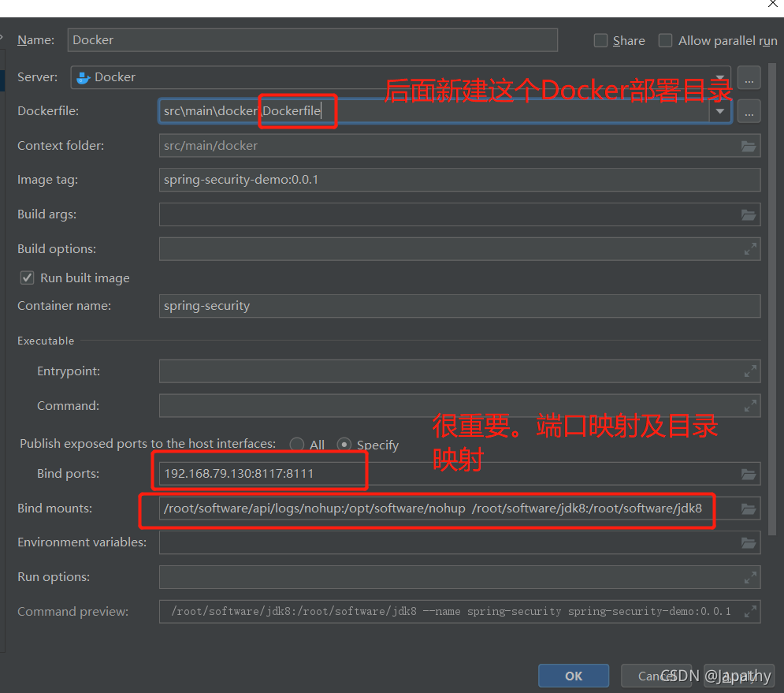Expand the Build options field
This screenshot has width=784, height=693.
750,248
